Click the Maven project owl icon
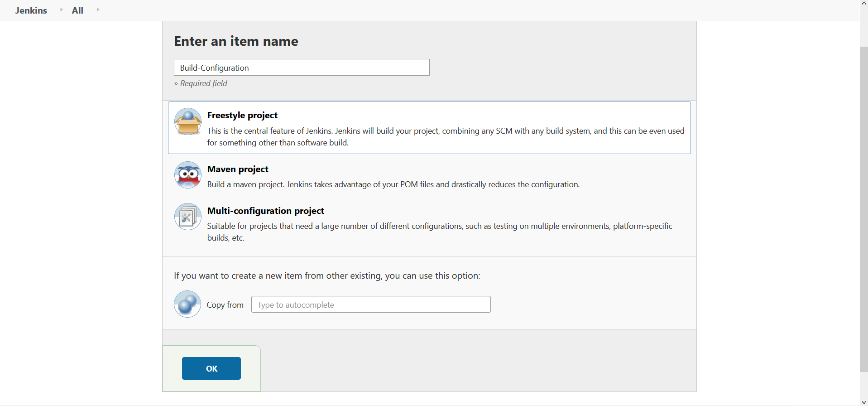The image size is (868, 406). (188, 175)
